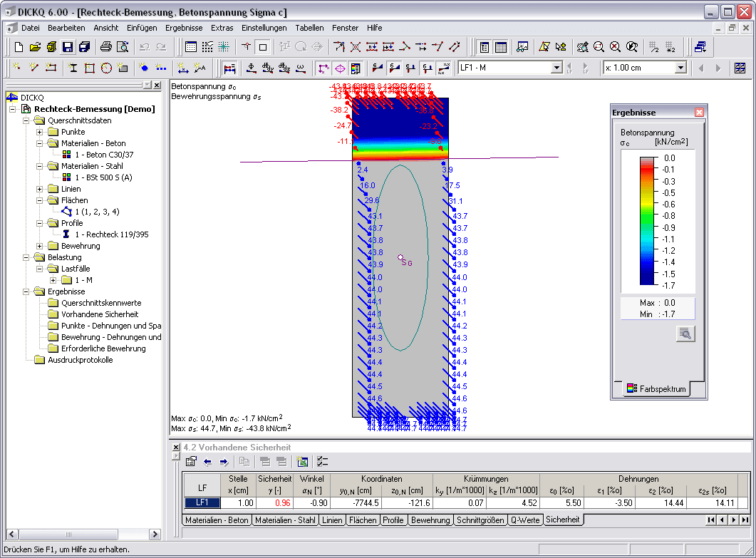Open the Ergebnisse menu
Viewport: 756px width, 558px height.
click(x=184, y=28)
